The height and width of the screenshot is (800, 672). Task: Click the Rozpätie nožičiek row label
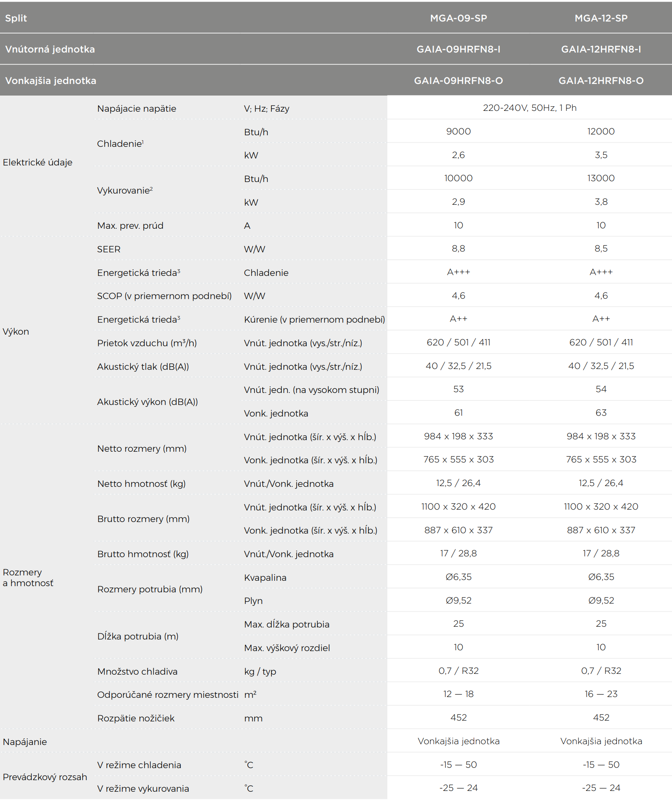[136, 718]
